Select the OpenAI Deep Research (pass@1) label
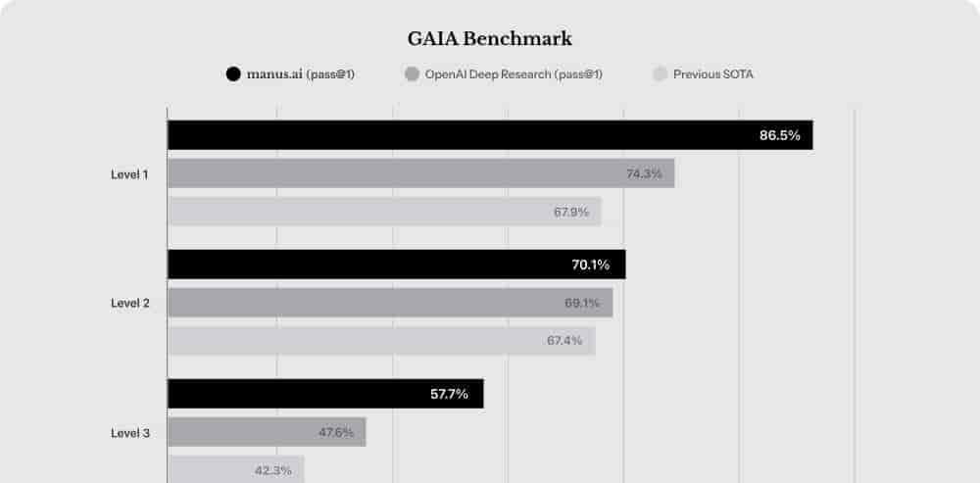The height and width of the screenshot is (483, 980). tap(514, 74)
